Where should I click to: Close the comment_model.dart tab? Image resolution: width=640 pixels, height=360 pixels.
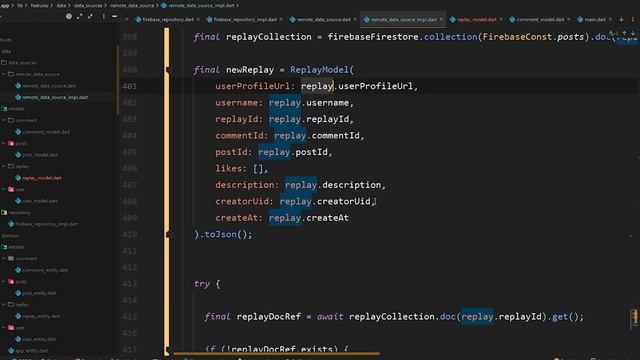pos(569,20)
